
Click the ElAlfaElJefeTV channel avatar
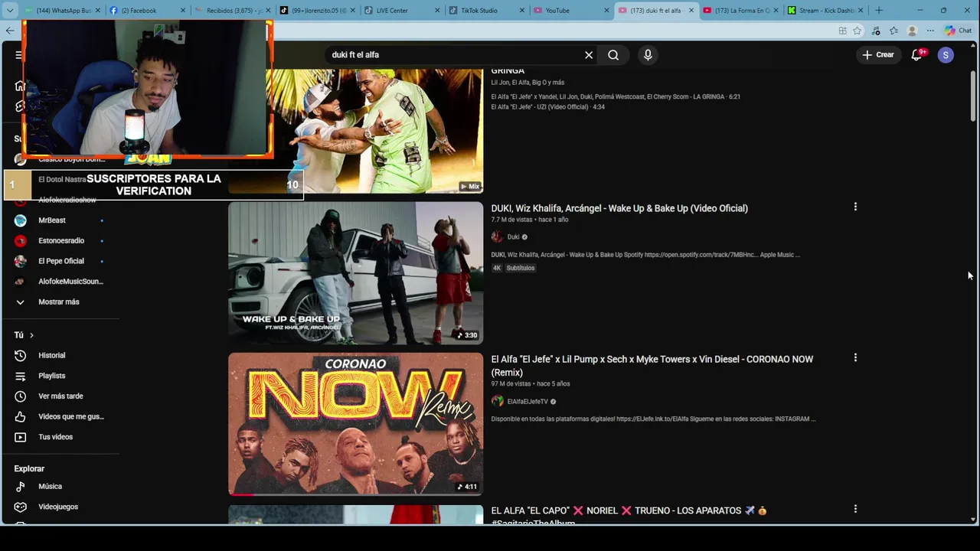(x=497, y=401)
